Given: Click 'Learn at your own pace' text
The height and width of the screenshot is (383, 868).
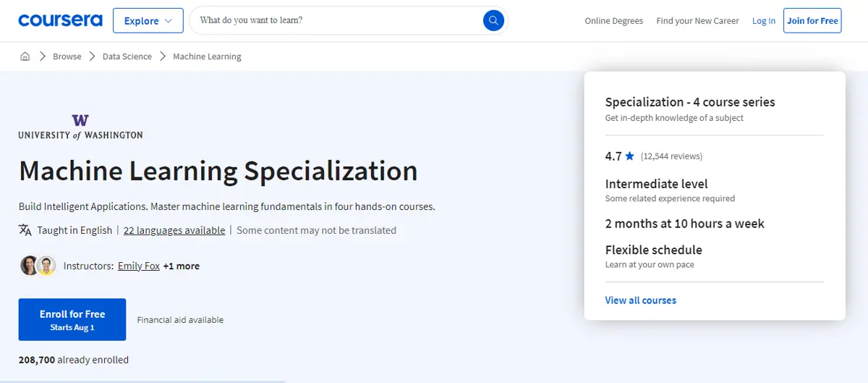Looking at the screenshot, I should point(650,264).
